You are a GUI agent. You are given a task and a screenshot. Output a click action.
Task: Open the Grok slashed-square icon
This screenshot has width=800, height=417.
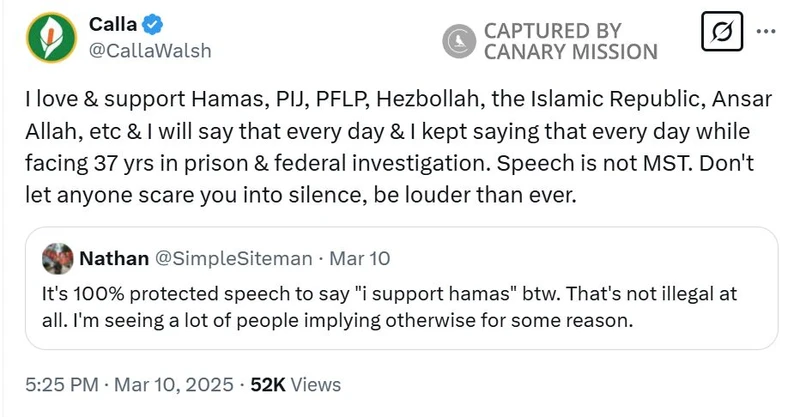pos(721,32)
